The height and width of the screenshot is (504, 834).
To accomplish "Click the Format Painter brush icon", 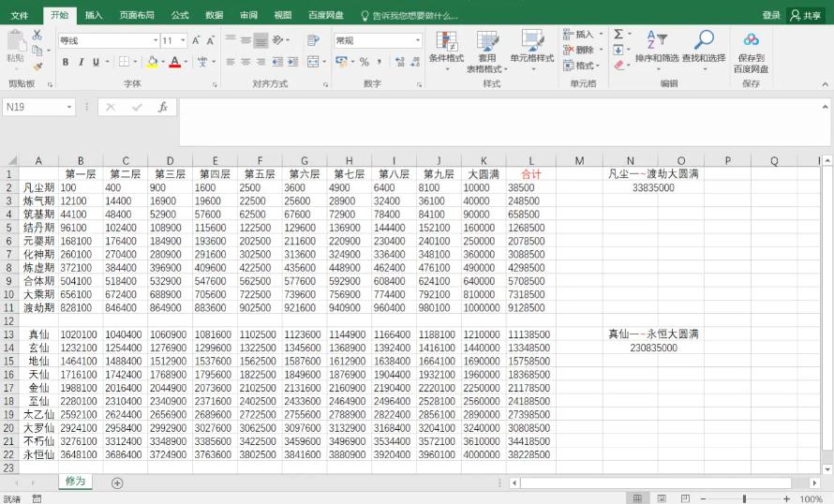I will (37, 67).
